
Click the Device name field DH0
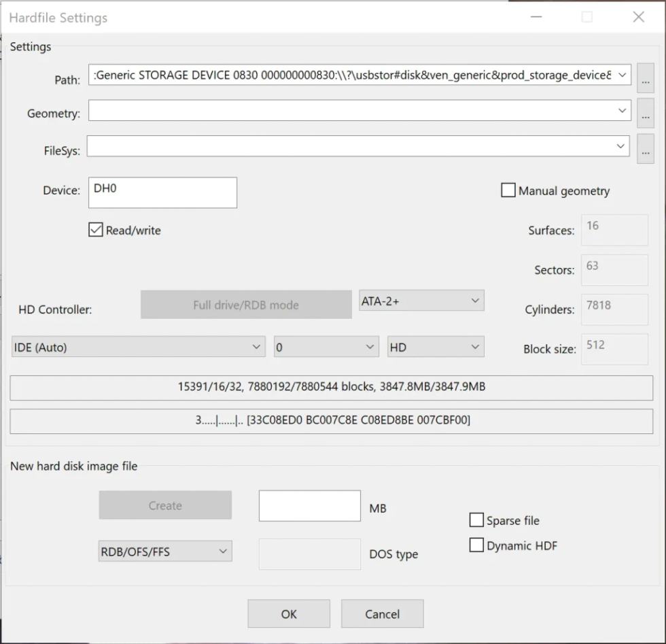162,192
